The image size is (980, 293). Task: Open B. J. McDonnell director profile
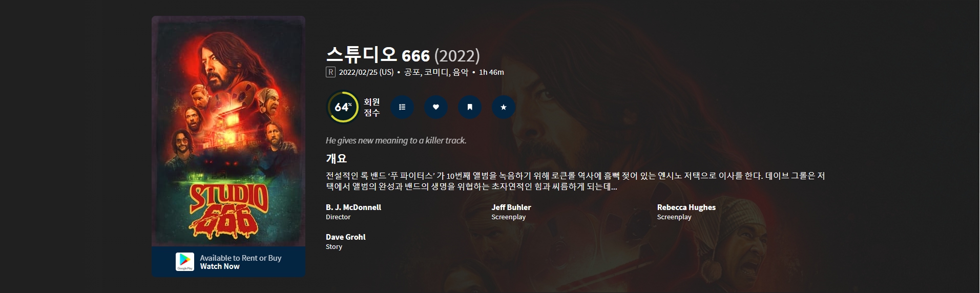pos(353,207)
